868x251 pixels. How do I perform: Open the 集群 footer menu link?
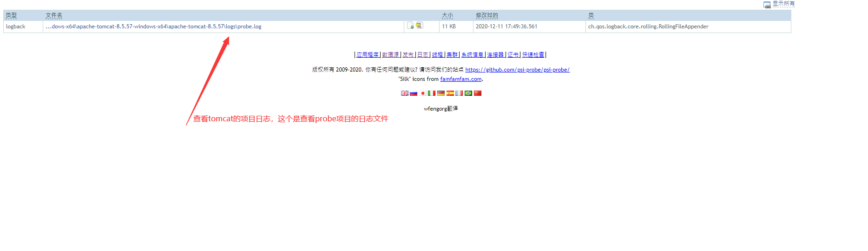click(x=452, y=55)
